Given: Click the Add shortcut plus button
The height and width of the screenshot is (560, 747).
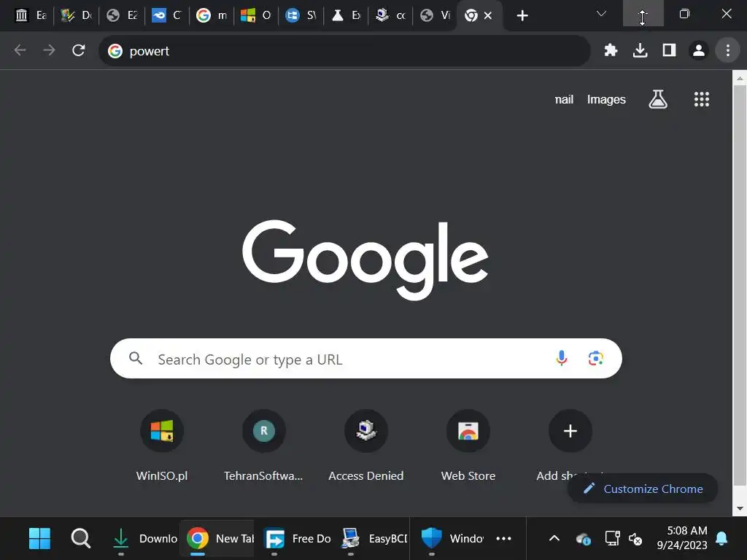Looking at the screenshot, I should pyautogui.click(x=570, y=431).
